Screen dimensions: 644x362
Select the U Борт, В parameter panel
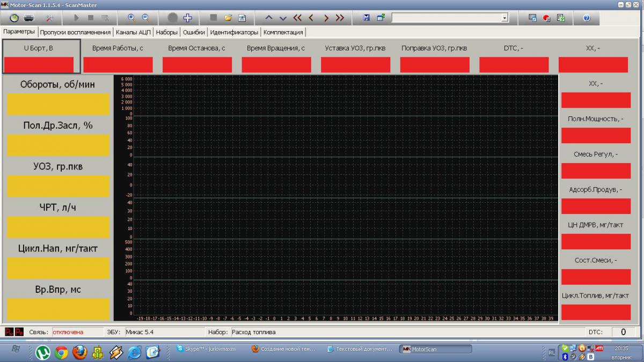tap(41, 56)
